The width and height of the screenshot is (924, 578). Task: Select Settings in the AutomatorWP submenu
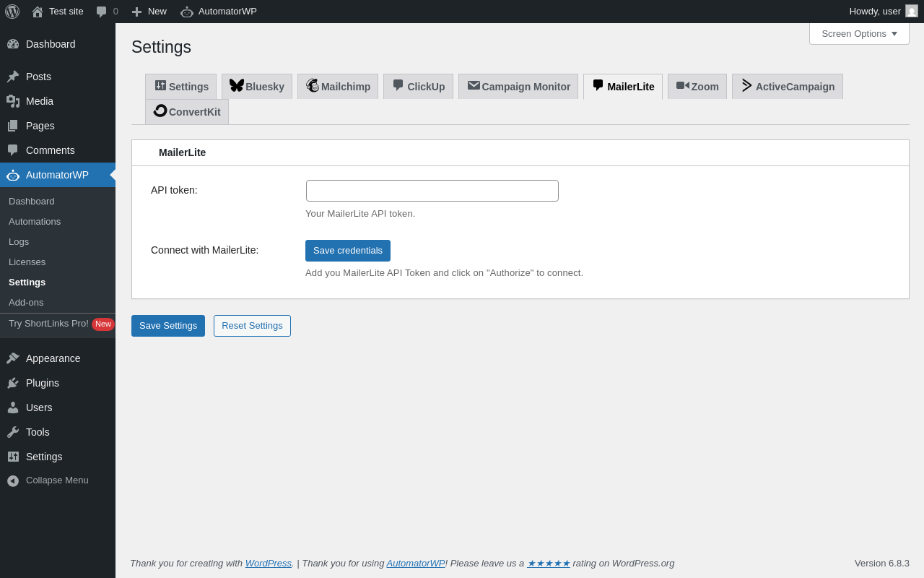click(x=27, y=282)
